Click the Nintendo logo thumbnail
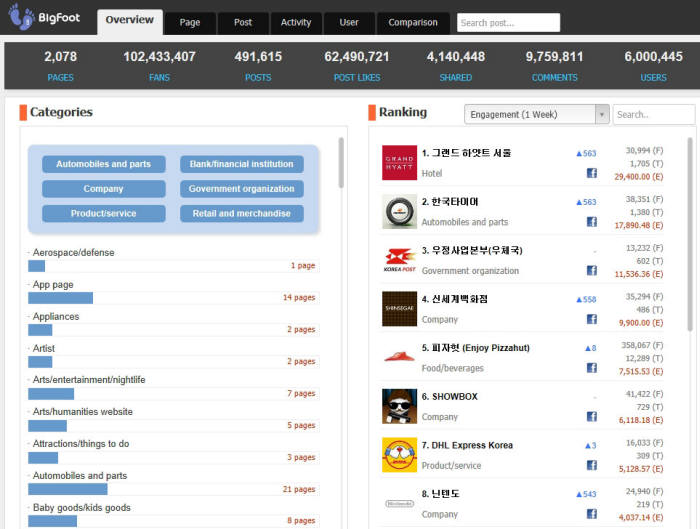This screenshot has height=529, width=700. 399,503
